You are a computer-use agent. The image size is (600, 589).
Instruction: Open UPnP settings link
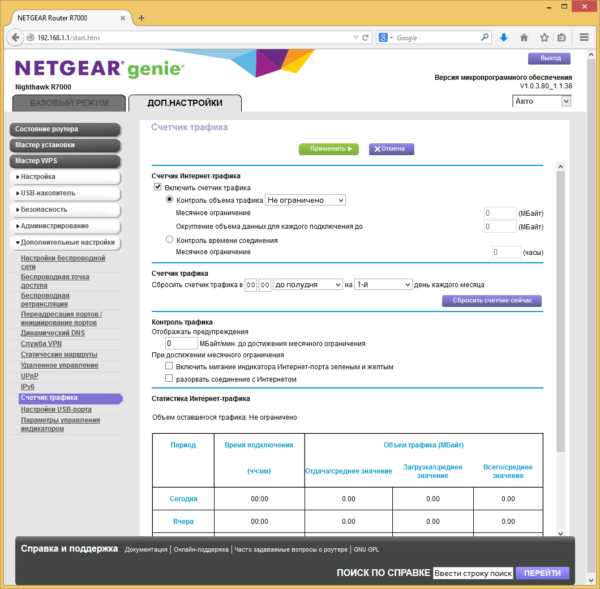pos(29,376)
